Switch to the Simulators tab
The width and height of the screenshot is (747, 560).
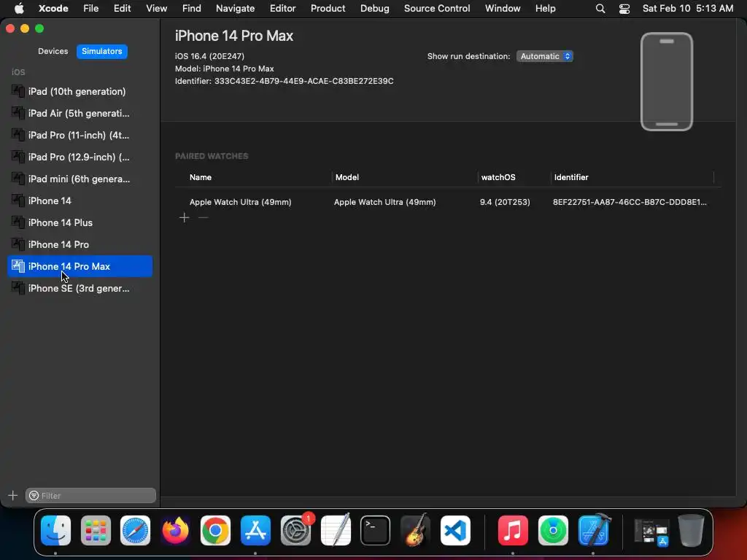coord(102,51)
